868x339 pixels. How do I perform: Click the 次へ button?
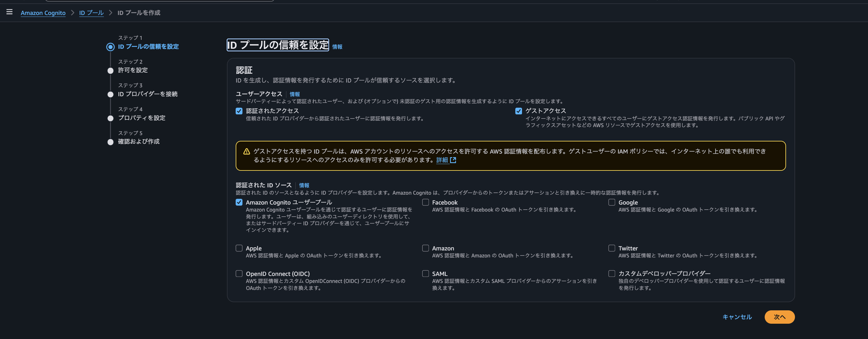coord(779,317)
